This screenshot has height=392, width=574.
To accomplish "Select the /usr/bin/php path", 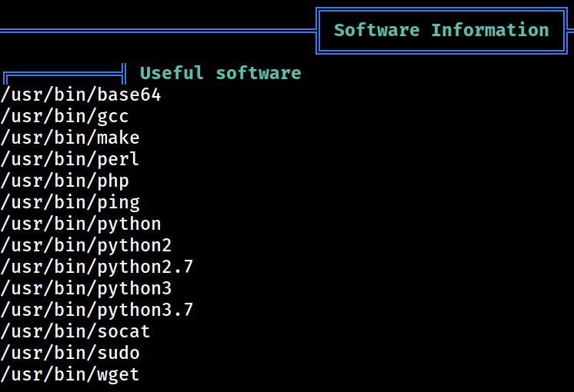I will 65,181.
